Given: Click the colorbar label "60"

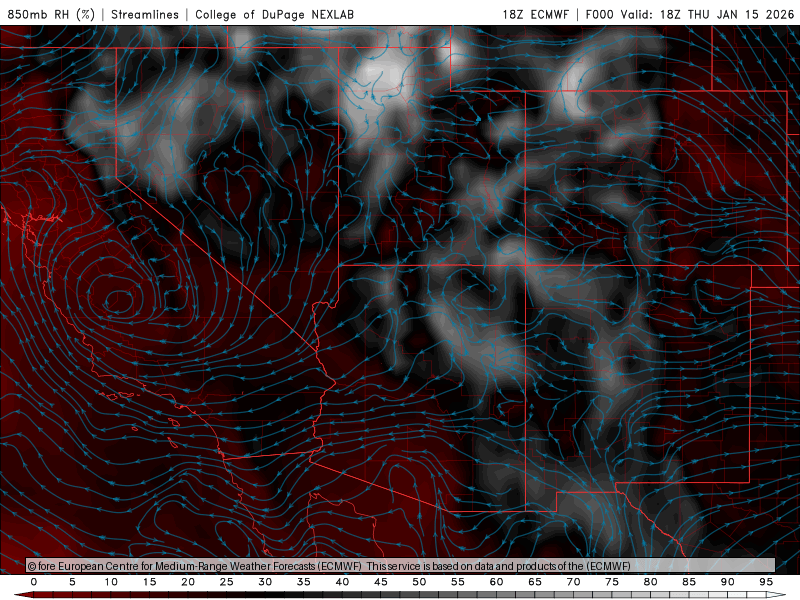Looking at the screenshot, I should pos(496,582).
